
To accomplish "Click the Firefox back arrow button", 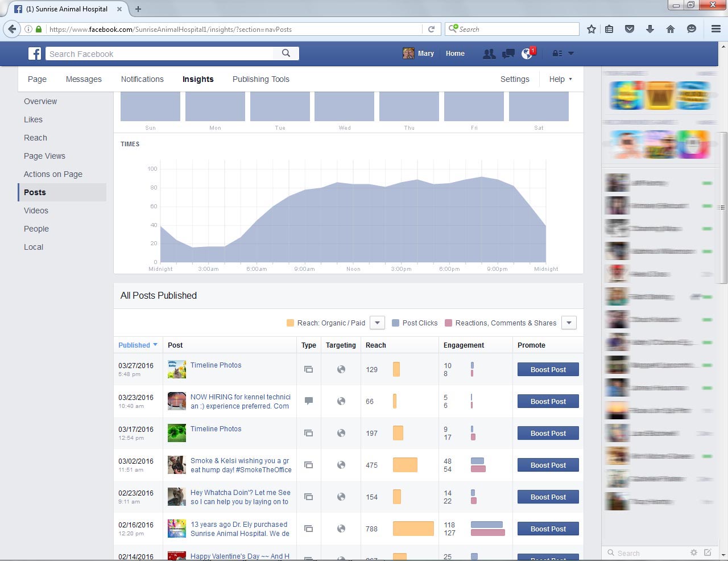I will 12,29.
